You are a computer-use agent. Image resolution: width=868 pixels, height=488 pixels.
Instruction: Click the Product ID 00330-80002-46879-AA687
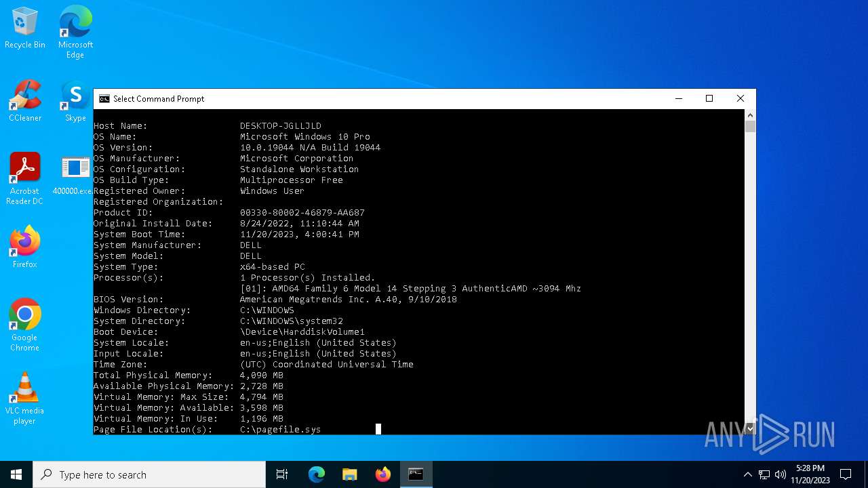(x=302, y=213)
